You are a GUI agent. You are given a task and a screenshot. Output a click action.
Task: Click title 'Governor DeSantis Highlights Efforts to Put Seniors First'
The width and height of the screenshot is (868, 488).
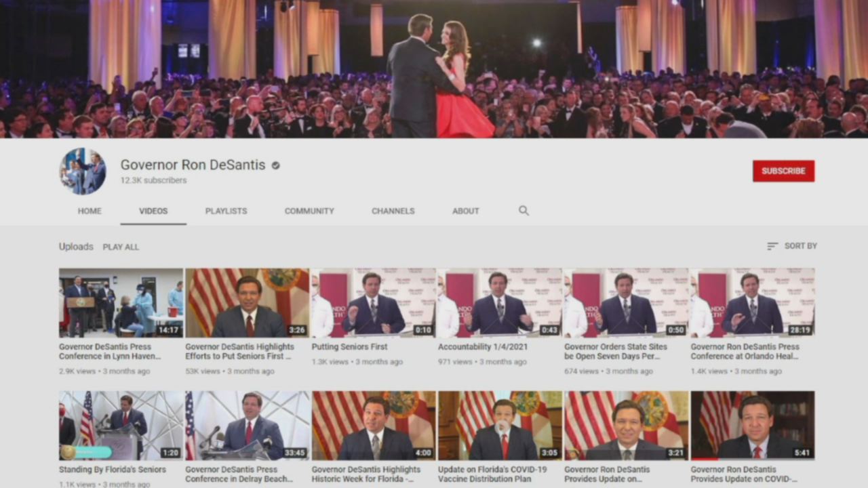point(240,351)
